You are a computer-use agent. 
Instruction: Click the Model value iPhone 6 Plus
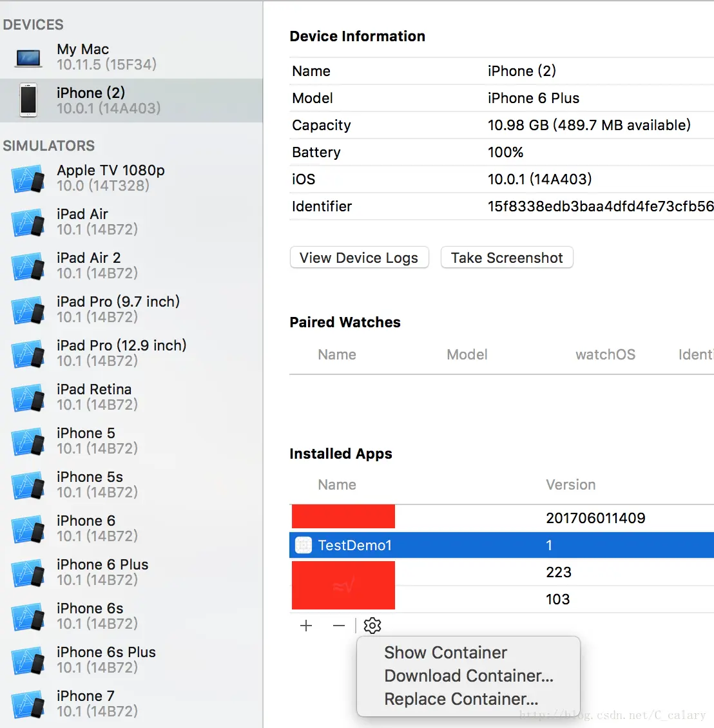pos(534,99)
